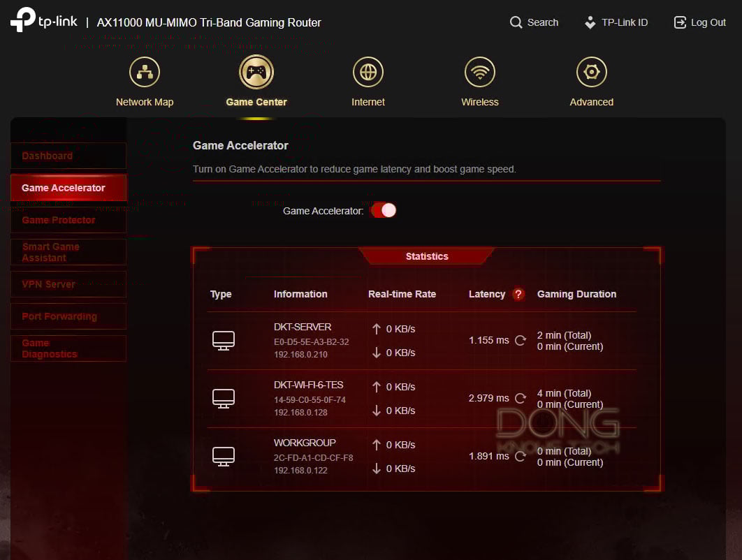Click the Network Map label
Screen dimensions: 742x560
click(145, 102)
